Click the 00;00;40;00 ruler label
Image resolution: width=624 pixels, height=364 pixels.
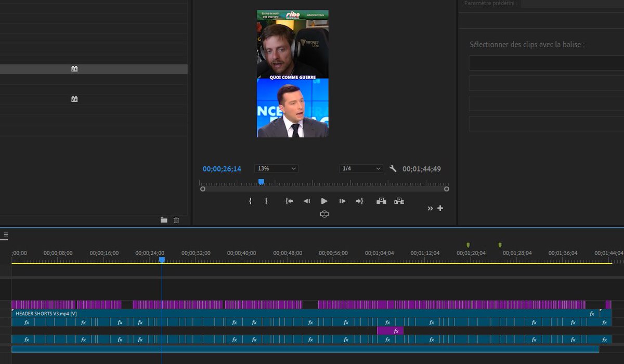coord(242,253)
